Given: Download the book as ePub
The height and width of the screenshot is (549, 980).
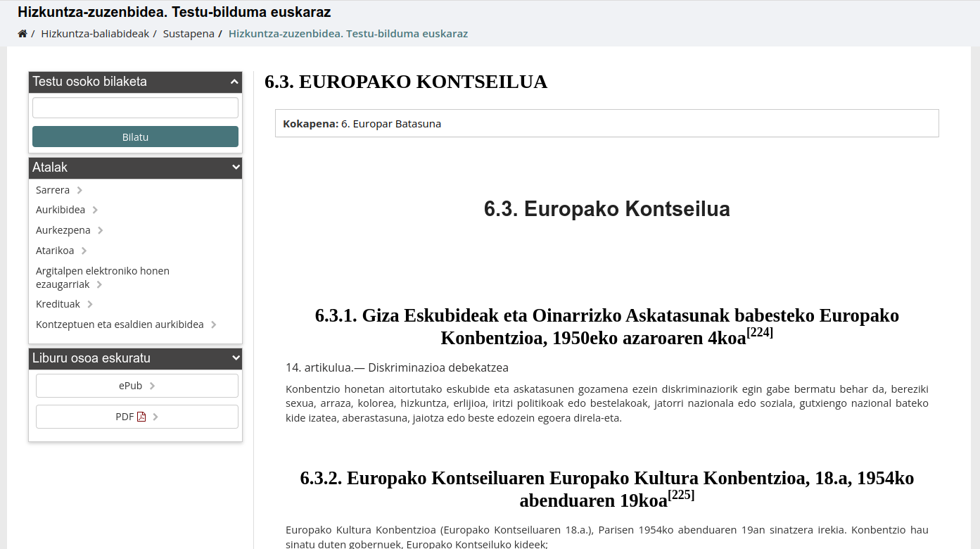Looking at the screenshot, I should [137, 386].
